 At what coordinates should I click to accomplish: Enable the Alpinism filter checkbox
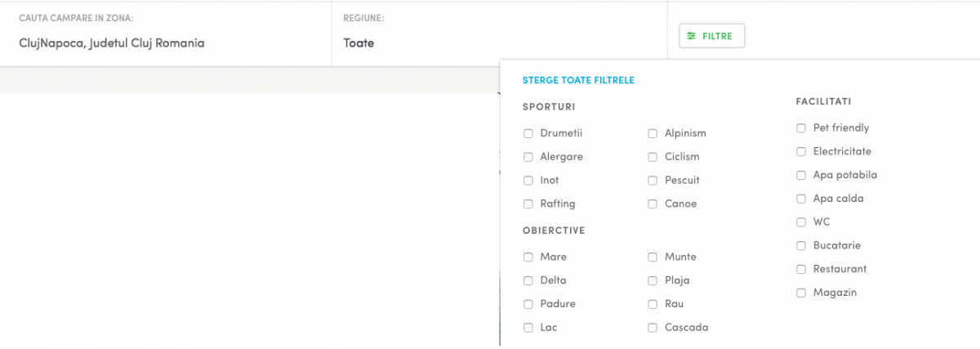tap(653, 133)
